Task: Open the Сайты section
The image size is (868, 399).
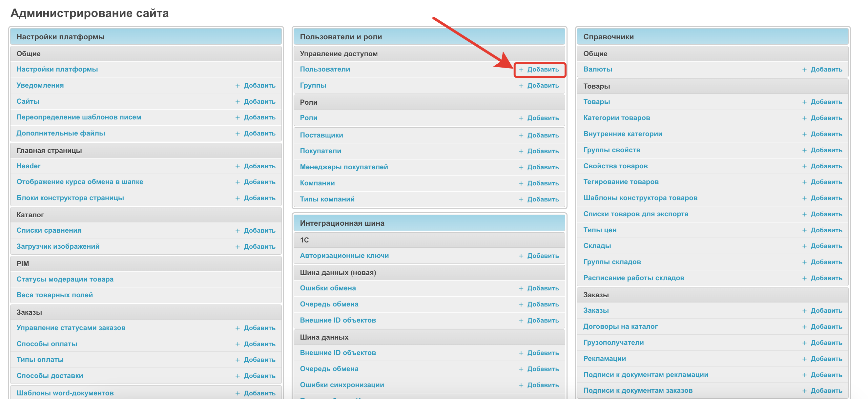Action: click(x=28, y=101)
